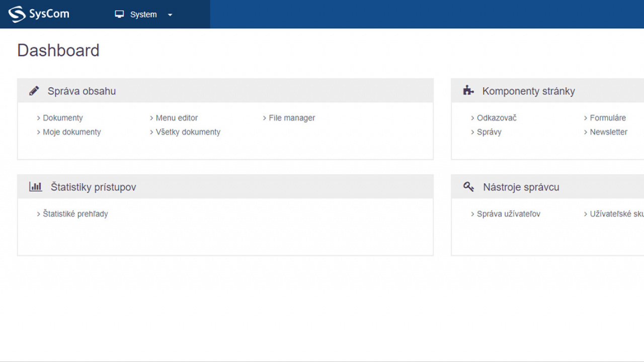This screenshot has width=644, height=362.
Task: Go to Moje dokumenty
Action: (x=71, y=132)
